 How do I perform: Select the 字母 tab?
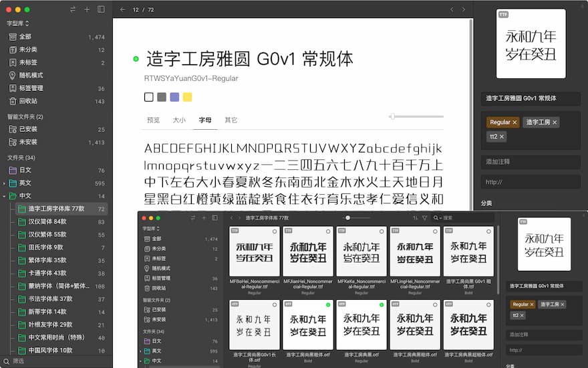[x=205, y=120]
